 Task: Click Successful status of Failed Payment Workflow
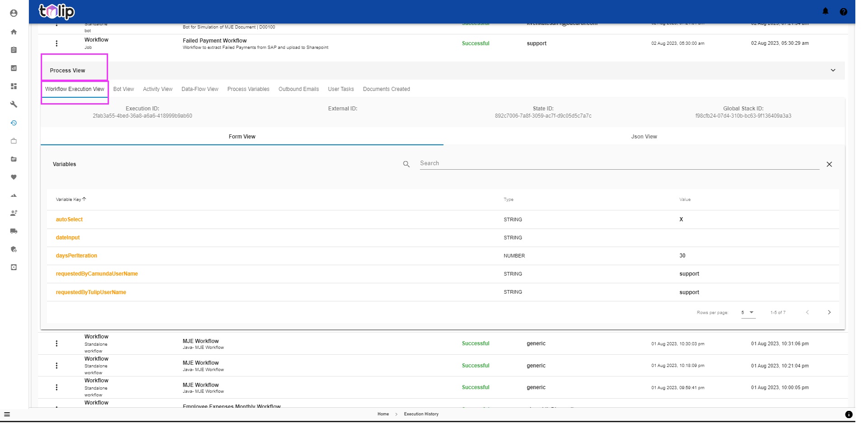[x=476, y=43]
